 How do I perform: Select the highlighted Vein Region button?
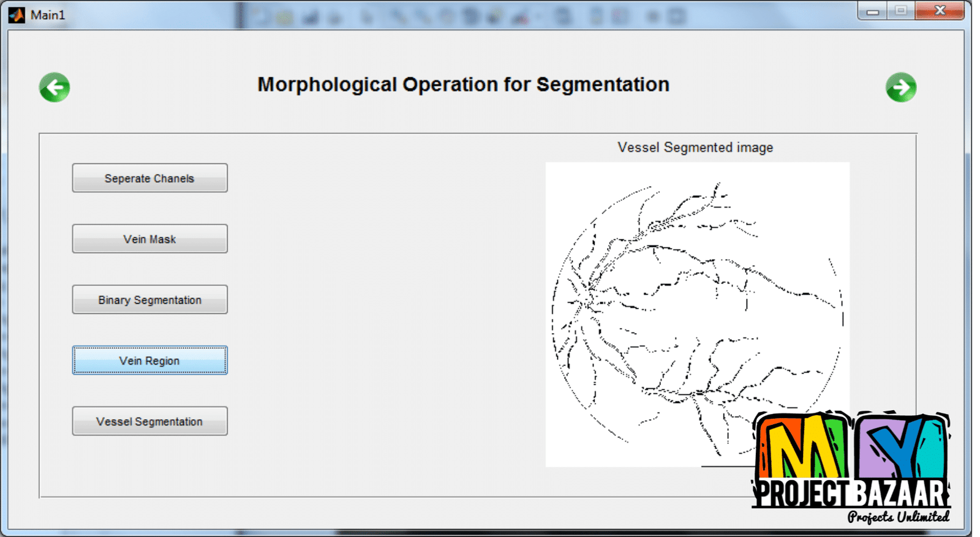[149, 361]
